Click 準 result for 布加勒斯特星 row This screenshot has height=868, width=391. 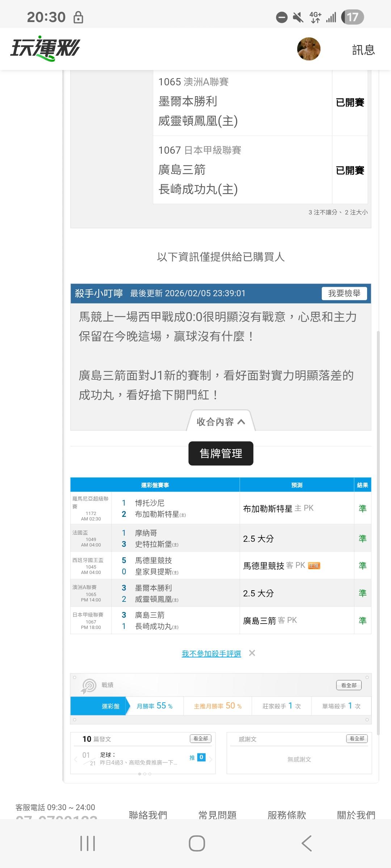coord(362,509)
